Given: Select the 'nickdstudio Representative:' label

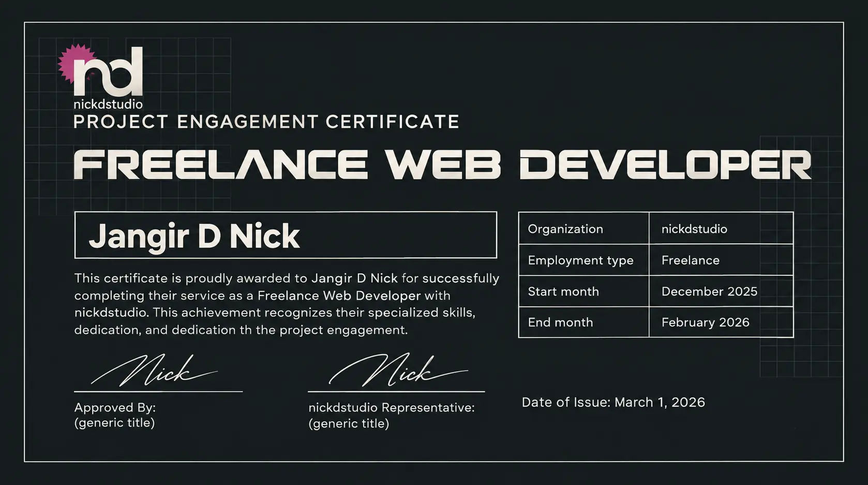Looking at the screenshot, I should pyautogui.click(x=392, y=407).
